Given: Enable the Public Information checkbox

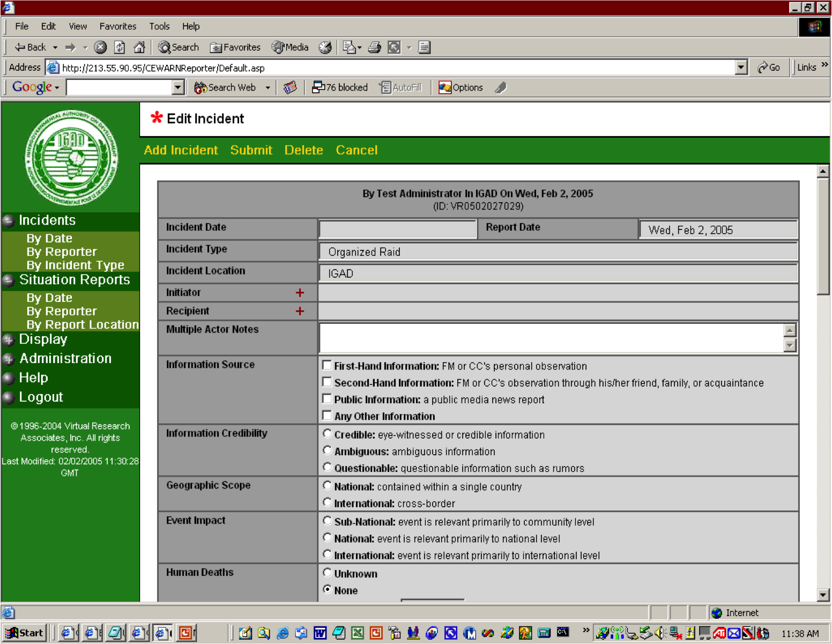Looking at the screenshot, I should point(327,399).
